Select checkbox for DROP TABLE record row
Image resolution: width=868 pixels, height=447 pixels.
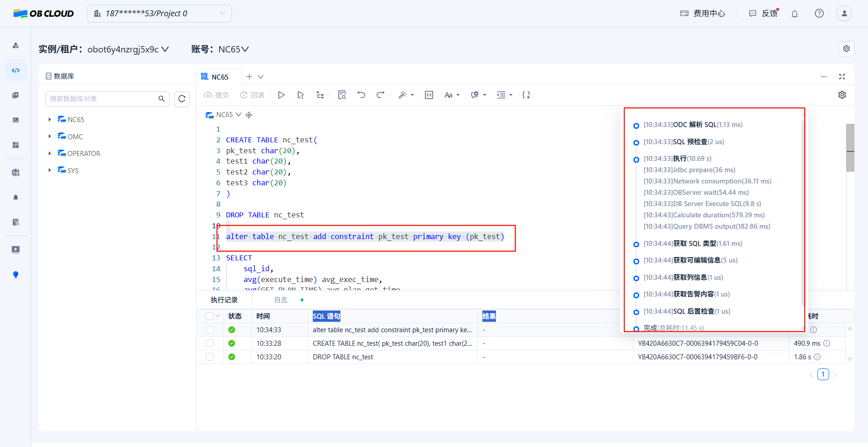pyautogui.click(x=210, y=357)
